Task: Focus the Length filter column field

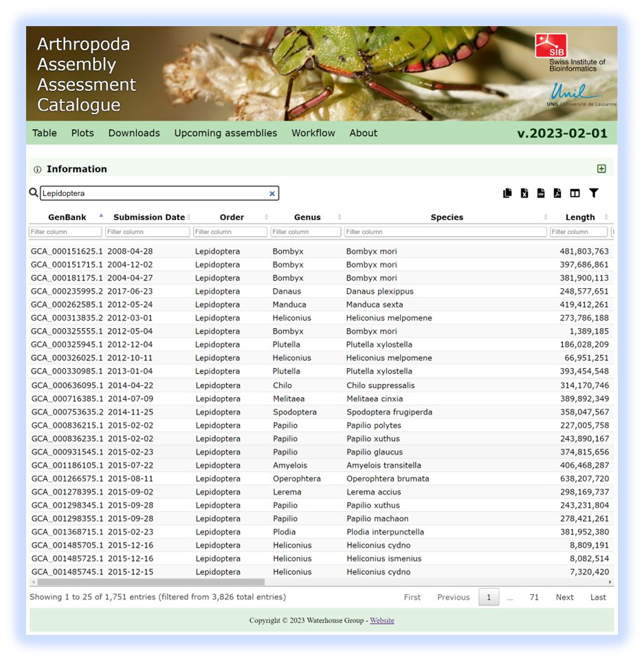Action: pos(579,232)
